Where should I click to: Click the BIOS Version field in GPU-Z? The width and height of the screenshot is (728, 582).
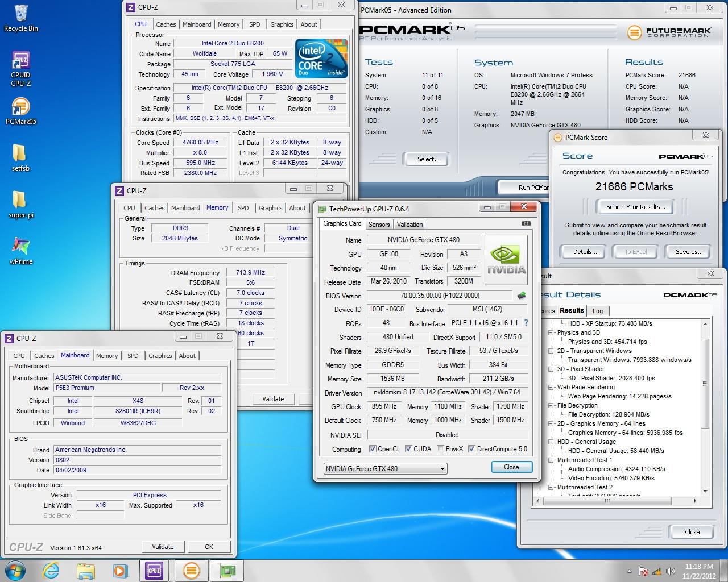440,296
